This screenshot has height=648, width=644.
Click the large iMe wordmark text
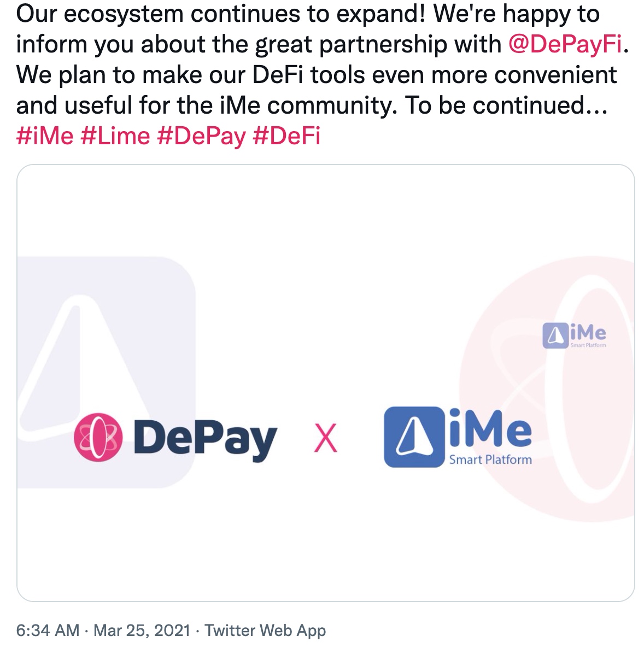(x=490, y=428)
